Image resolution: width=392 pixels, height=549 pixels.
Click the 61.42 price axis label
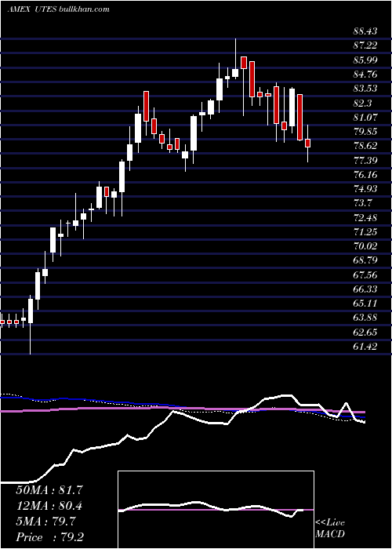365,347
